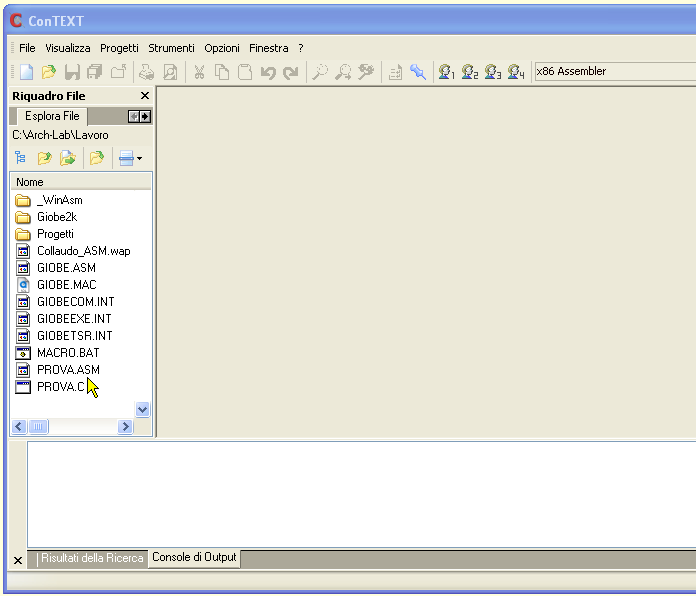The image size is (696, 596).
Task: Click the Paste clipboard icon
Action: [245, 72]
